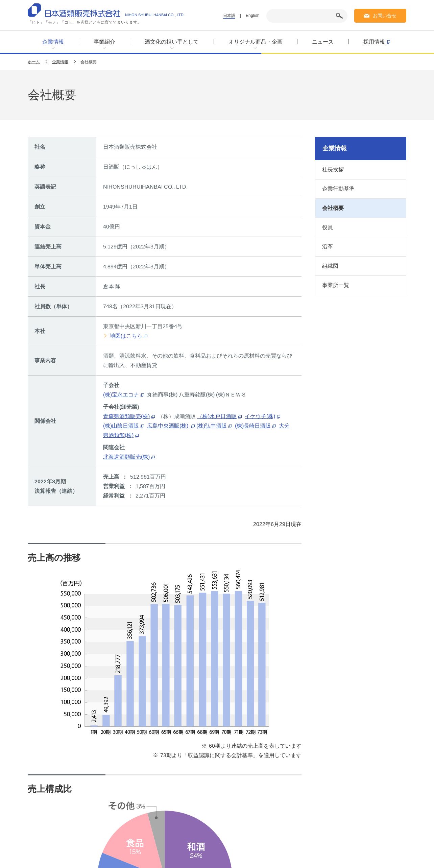Open the 企業情報 main menu

(x=53, y=42)
